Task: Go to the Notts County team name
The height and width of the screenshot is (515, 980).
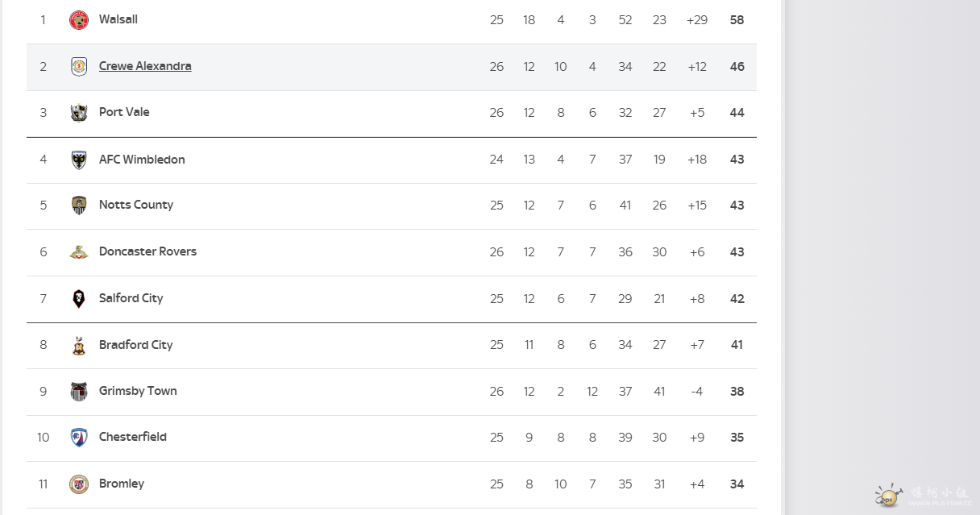Action: click(x=136, y=205)
